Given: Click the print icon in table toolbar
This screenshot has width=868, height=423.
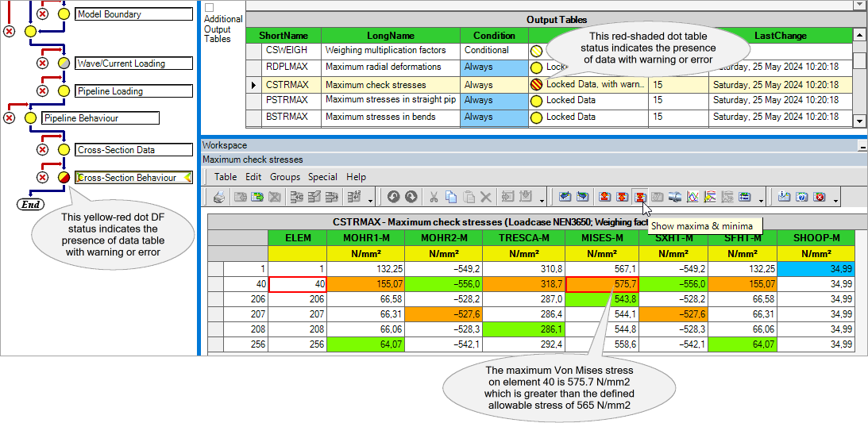Looking at the screenshot, I should 219,196.
